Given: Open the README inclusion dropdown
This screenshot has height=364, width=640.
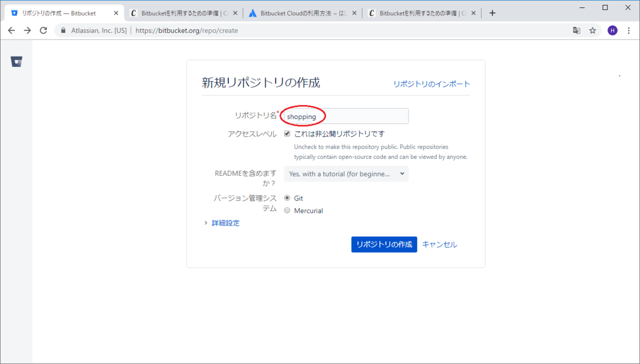Looking at the screenshot, I should pyautogui.click(x=346, y=173).
